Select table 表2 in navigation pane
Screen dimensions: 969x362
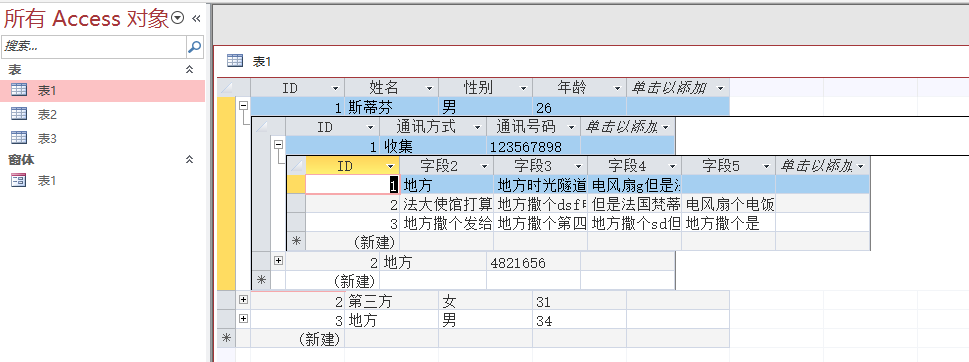tap(103, 114)
